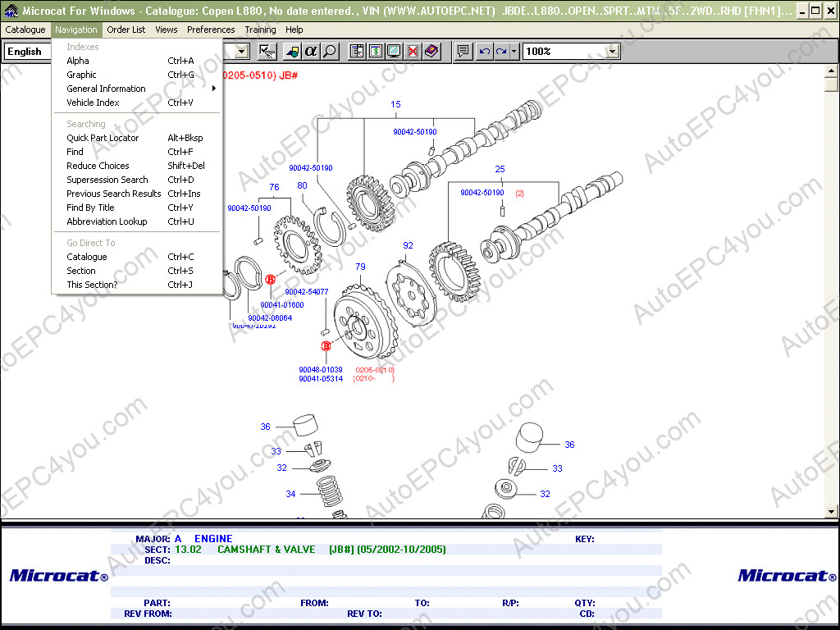This screenshot has width=840, height=630.
Task: Click the dollar sign price icon
Action: tap(375, 52)
